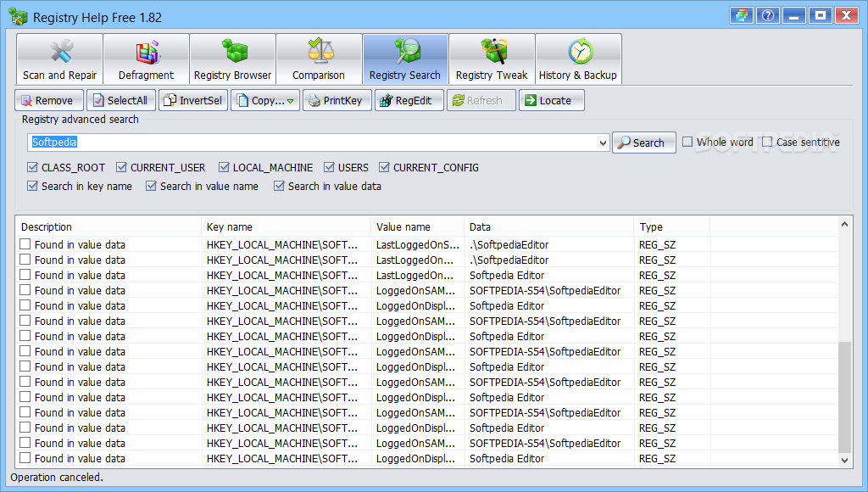Click the Registry Browser green cubes icon
This screenshot has height=492, width=868.
point(234,50)
